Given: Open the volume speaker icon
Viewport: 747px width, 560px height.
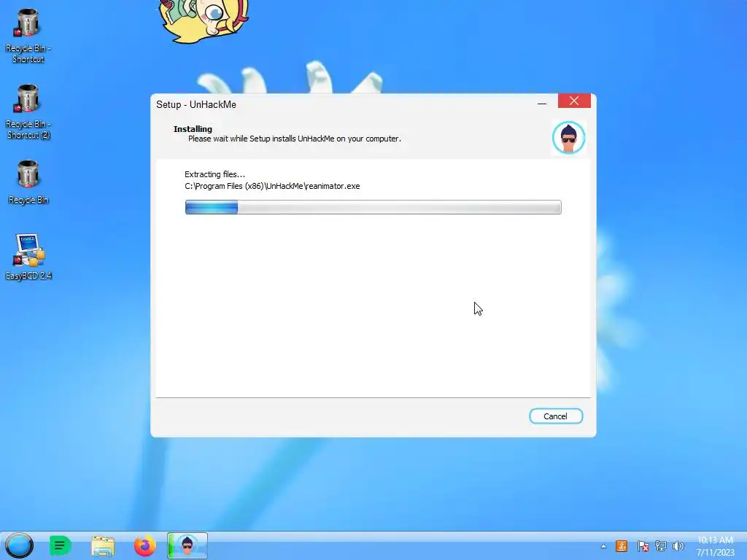Looking at the screenshot, I should click(678, 546).
